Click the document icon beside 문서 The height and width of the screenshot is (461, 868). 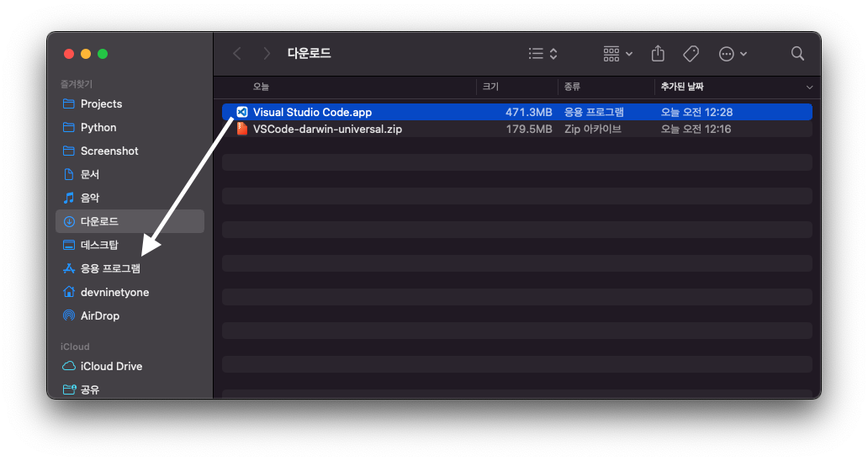click(x=69, y=174)
